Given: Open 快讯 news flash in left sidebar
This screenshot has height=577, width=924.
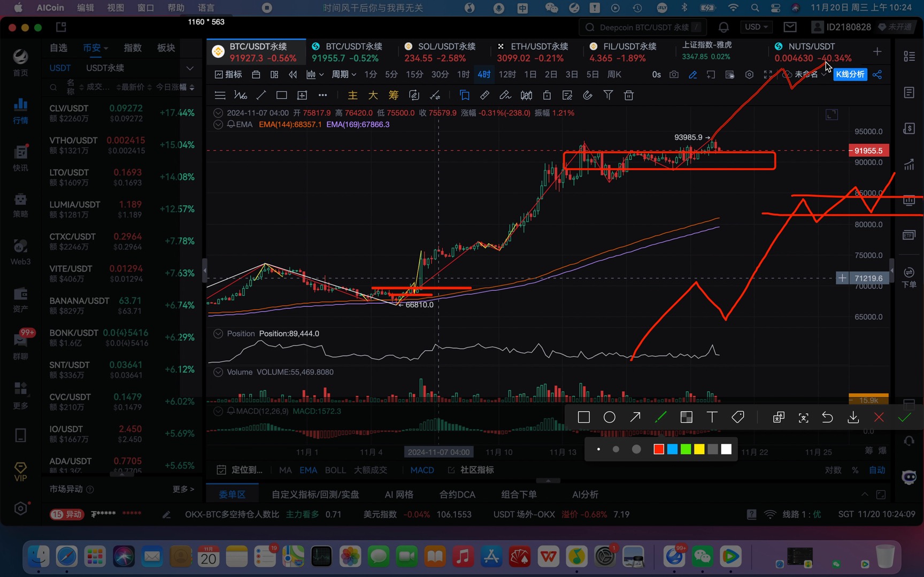Looking at the screenshot, I should pos(20,158).
